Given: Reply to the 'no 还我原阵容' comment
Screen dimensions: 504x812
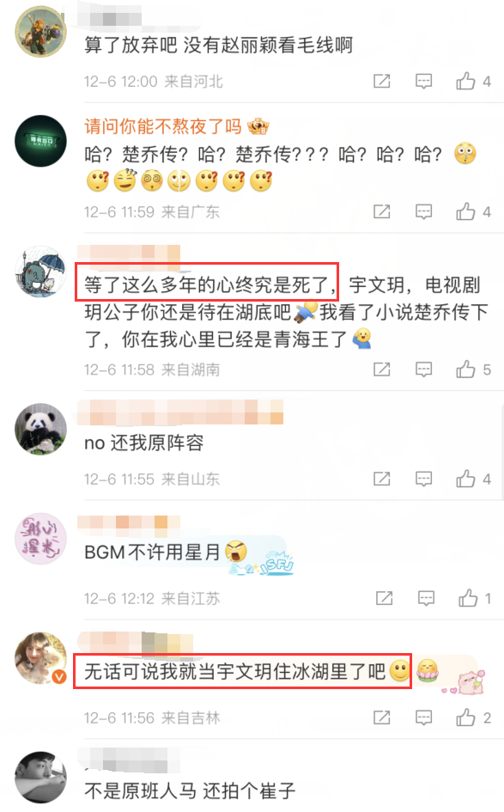Looking at the screenshot, I should click(x=424, y=479).
